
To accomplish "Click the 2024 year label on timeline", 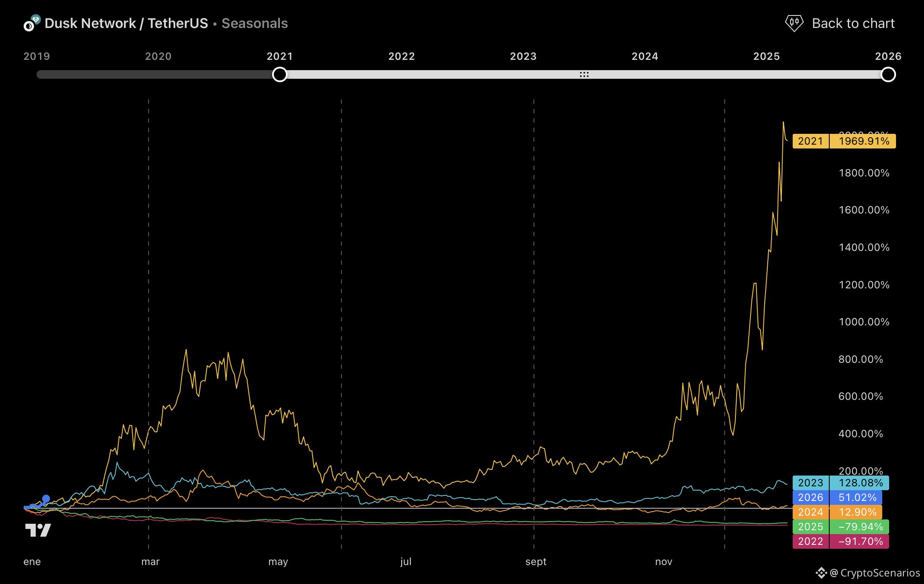I will [x=645, y=56].
